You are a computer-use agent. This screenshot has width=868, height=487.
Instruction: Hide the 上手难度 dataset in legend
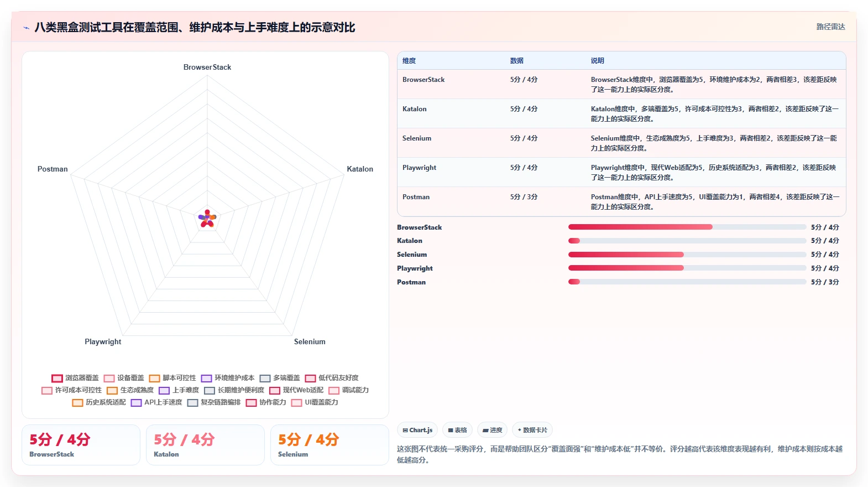coord(179,390)
